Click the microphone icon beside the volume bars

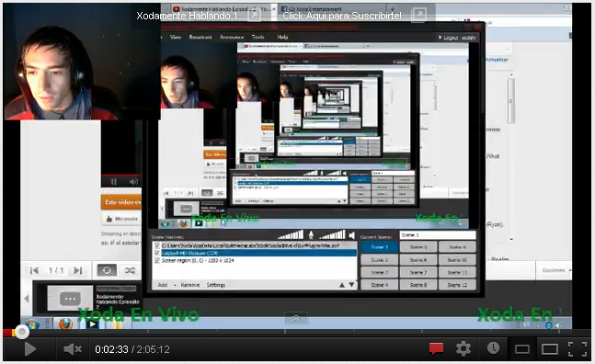point(311,235)
